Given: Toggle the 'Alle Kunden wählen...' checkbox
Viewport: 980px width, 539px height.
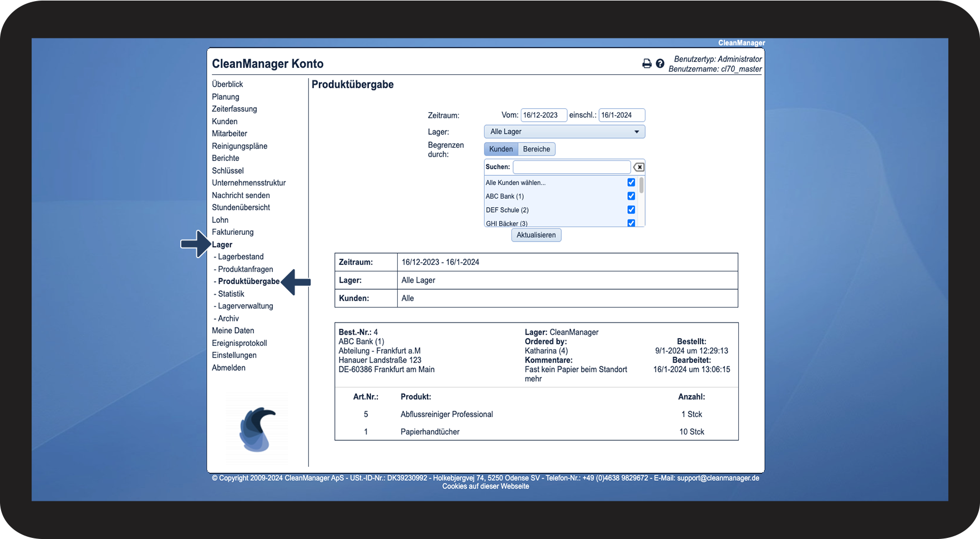Looking at the screenshot, I should coord(631,183).
